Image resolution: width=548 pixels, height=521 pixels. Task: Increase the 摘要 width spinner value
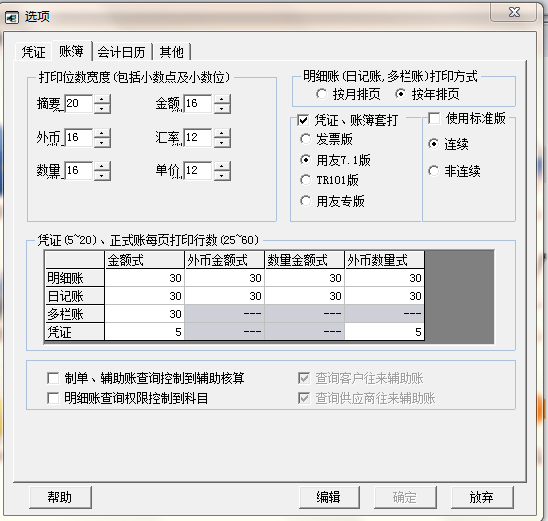tap(102, 99)
